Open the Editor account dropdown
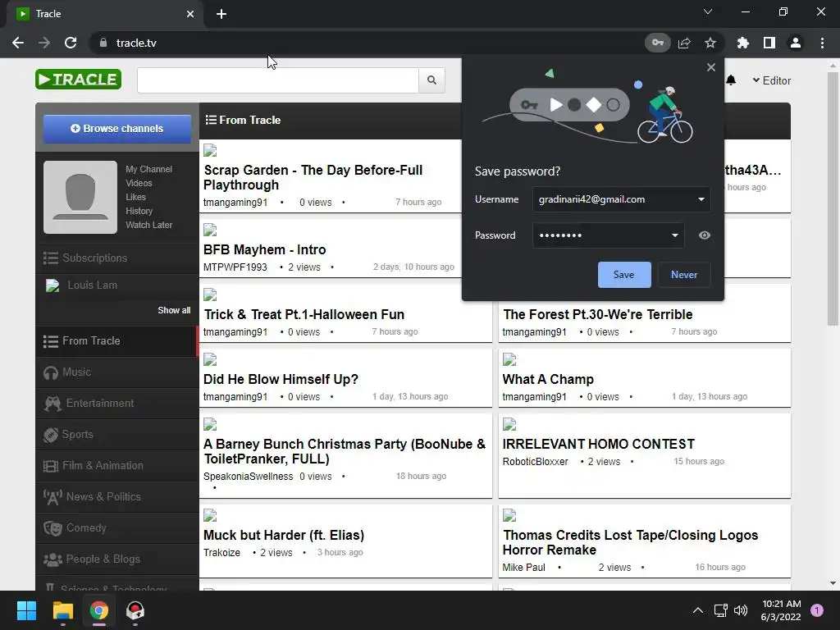The image size is (840, 630). 771,80
